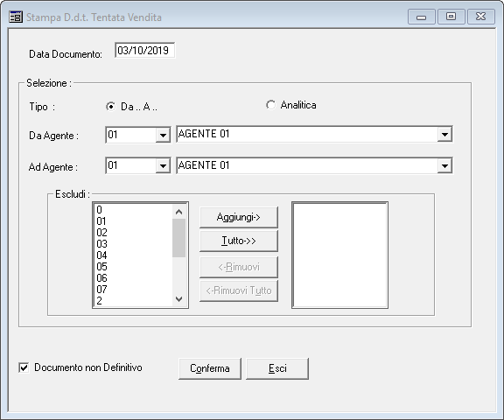Image resolution: width=504 pixels, height=420 pixels.
Task: Open the Ad Agente code dropdown
Action: (163, 166)
